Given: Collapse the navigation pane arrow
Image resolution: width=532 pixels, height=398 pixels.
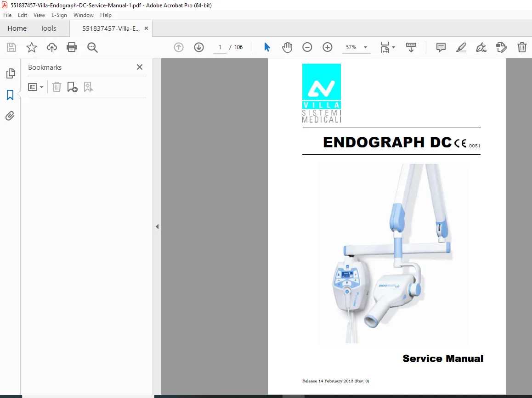Looking at the screenshot, I should click(157, 226).
